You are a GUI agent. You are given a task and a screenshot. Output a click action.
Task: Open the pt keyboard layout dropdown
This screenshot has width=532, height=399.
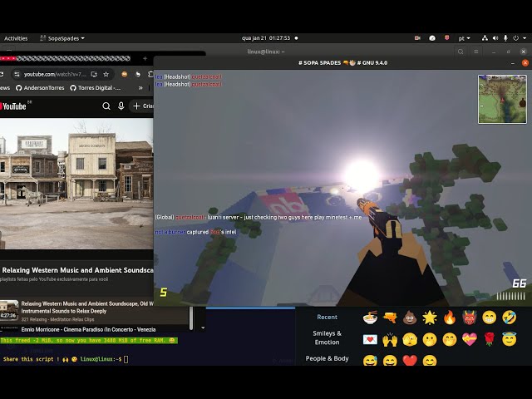coord(467,38)
